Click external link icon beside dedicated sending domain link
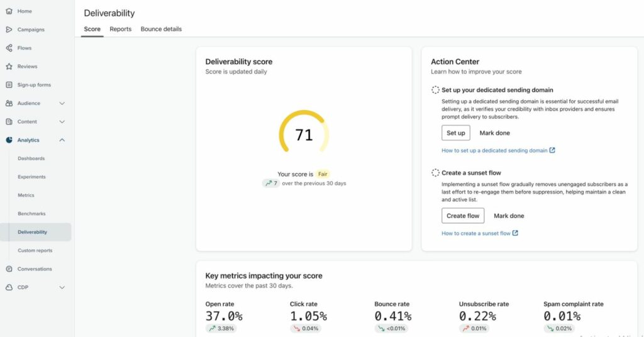This screenshot has height=337, width=644. click(x=552, y=150)
